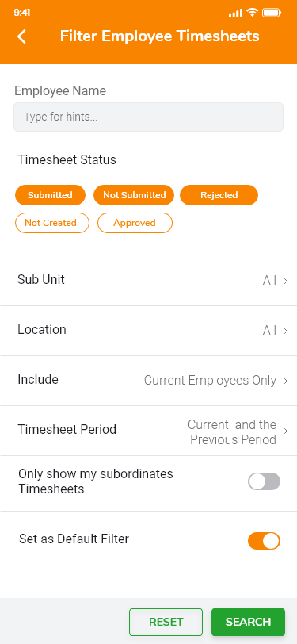
Task: Click the Include row chevron arrow
Action: click(x=286, y=381)
